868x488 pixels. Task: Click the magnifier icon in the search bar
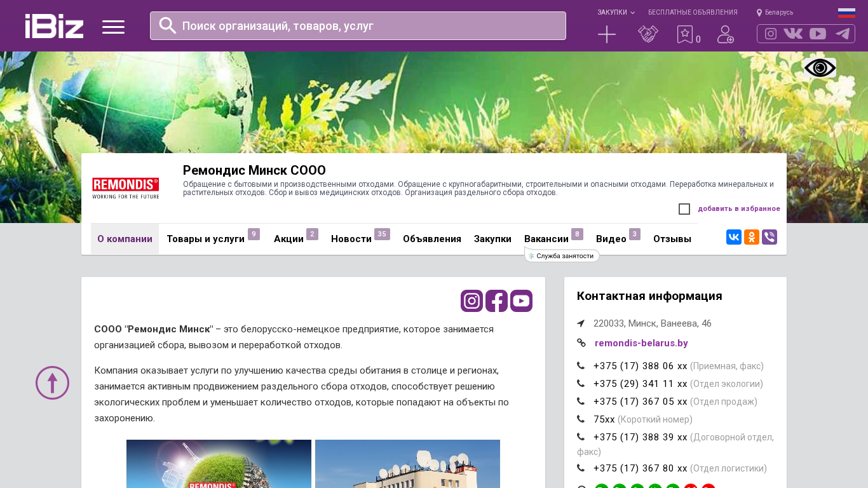point(168,25)
